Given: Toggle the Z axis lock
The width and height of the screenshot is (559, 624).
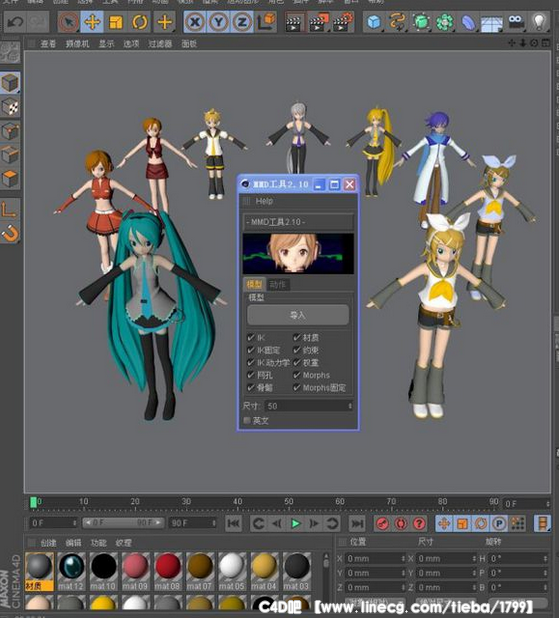Looking at the screenshot, I should [242, 21].
